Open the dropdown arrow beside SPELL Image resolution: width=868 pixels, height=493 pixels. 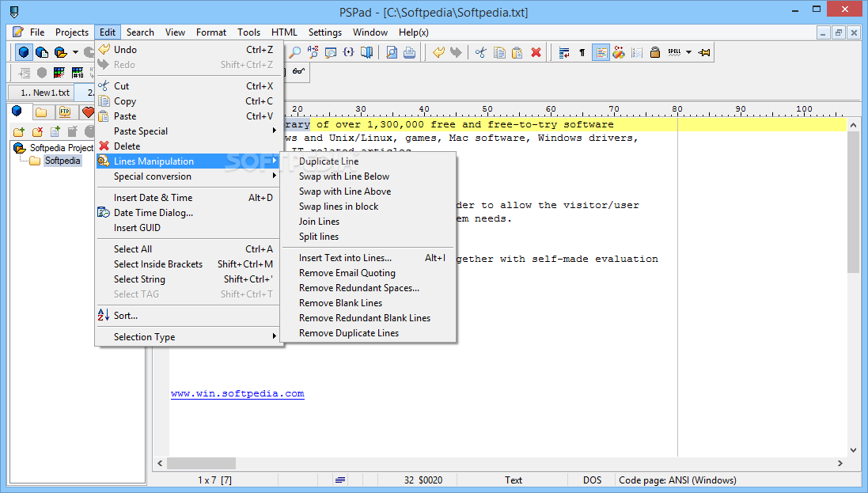[688, 52]
